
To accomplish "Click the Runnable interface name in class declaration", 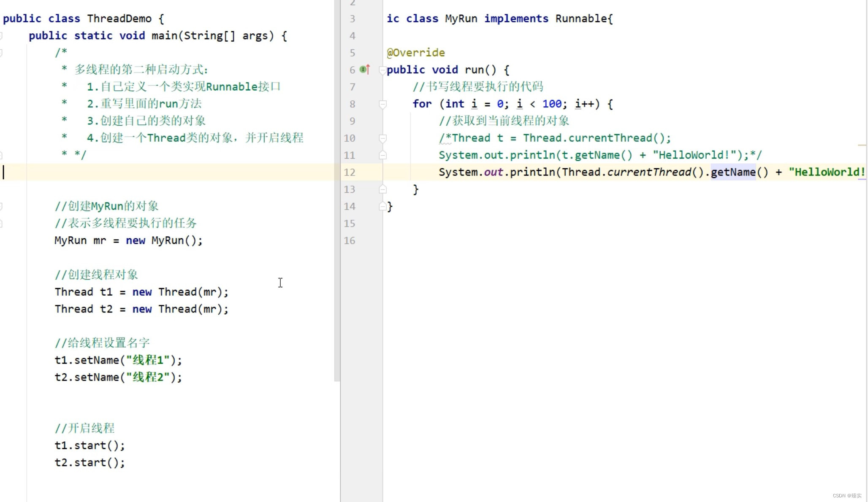I will tap(581, 19).
